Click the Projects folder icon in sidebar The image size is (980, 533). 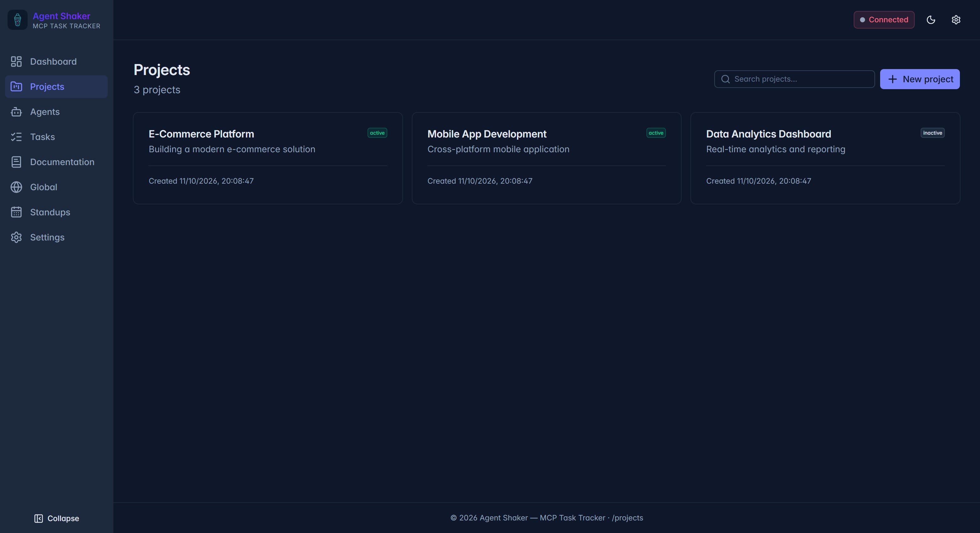[x=16, y=87]
